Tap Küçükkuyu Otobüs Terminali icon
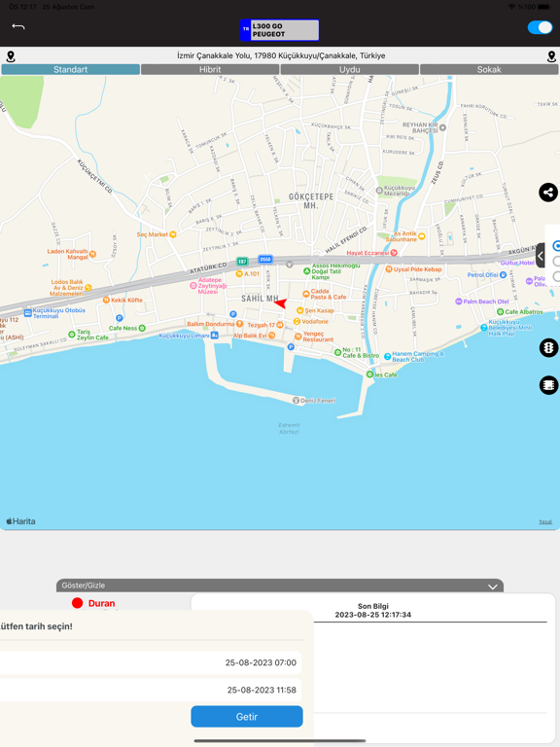This screenshot has height=747, width=560. pos(27,313)
